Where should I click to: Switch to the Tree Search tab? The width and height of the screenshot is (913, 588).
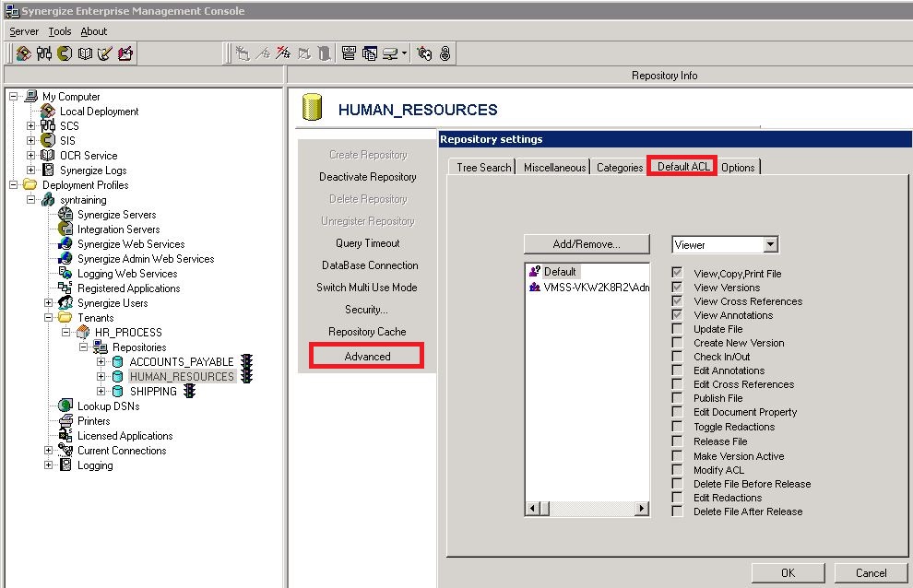point(483,167)
